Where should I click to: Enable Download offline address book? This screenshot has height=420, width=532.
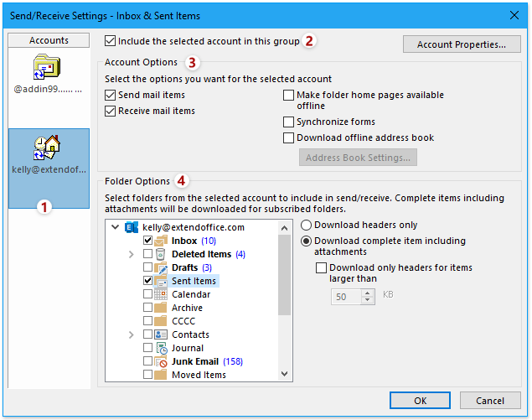point(289,137)
